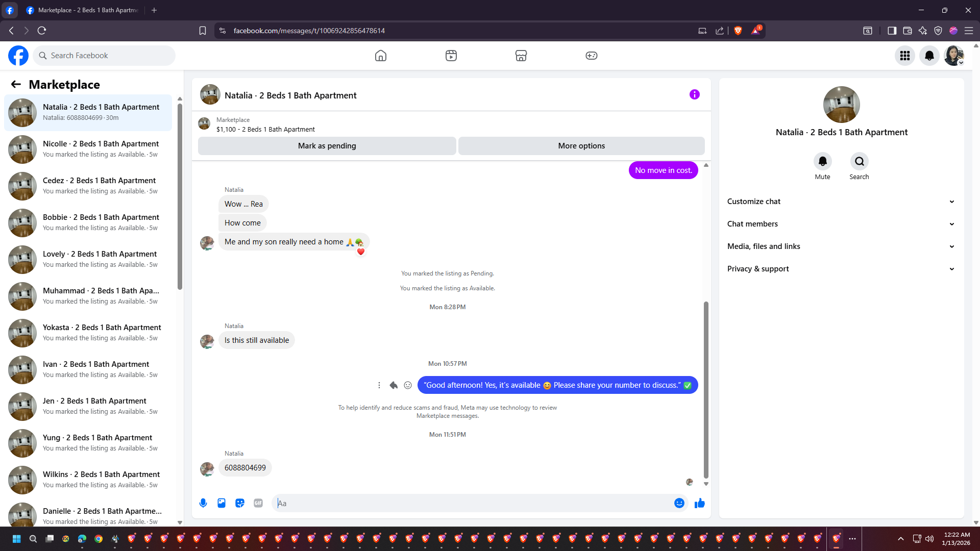Mute this Natalia conversation
This screenshot has height=551, width=980.
(x=822, y=162)
